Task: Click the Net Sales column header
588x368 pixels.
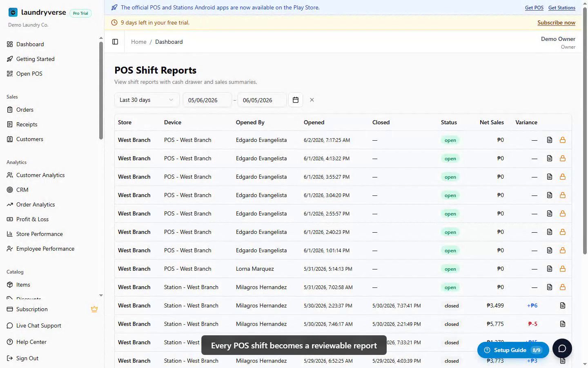Action: [492, 122]
